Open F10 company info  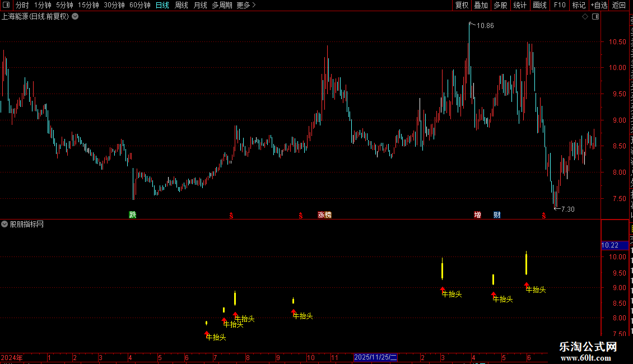point(560,5)
